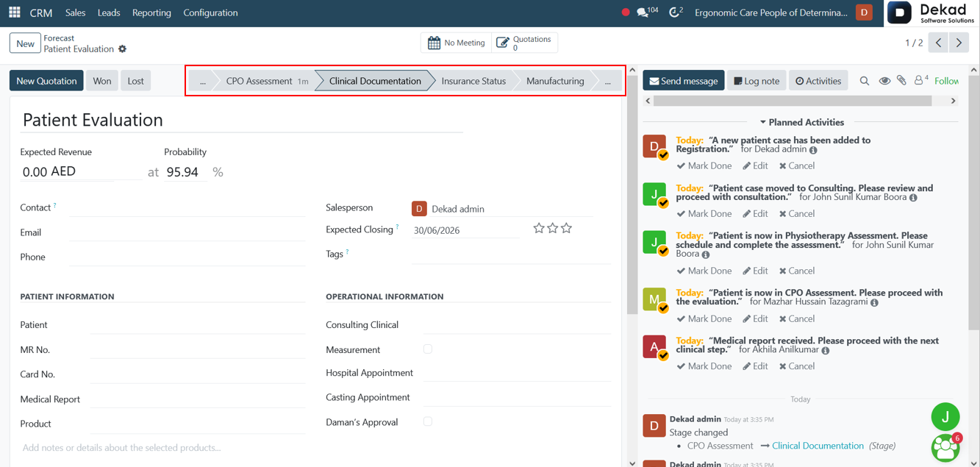Open info icon for Registration activity
Image resolution: width=980 pixels, height=467 pixels.
[813, 150]
